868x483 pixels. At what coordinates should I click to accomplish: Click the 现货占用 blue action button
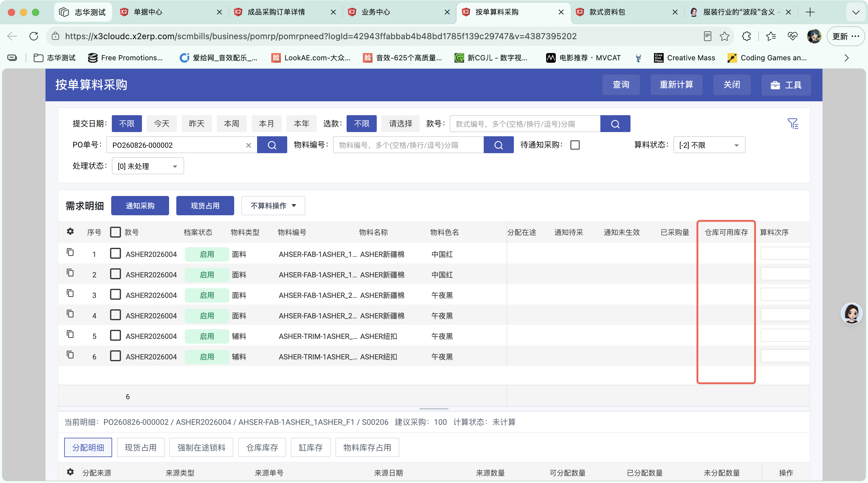tap(205, 206)
